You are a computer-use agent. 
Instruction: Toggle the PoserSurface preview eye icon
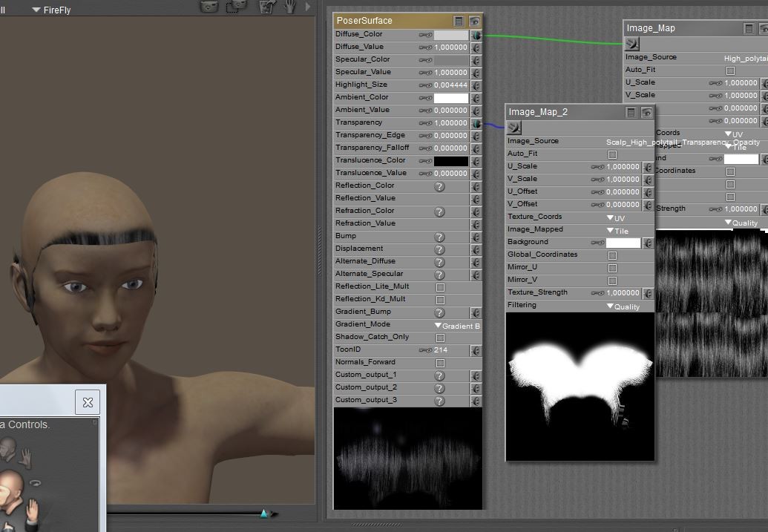pyautogui.click(x=474, y=22)
